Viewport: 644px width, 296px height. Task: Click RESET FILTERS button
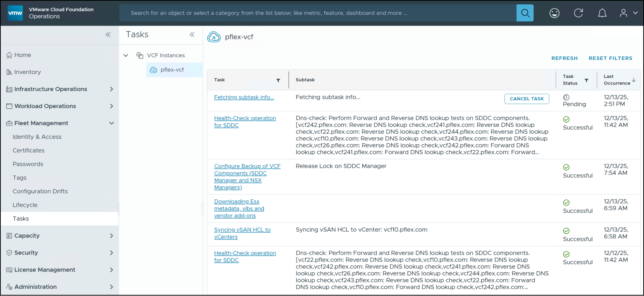[x=610, y=58]
